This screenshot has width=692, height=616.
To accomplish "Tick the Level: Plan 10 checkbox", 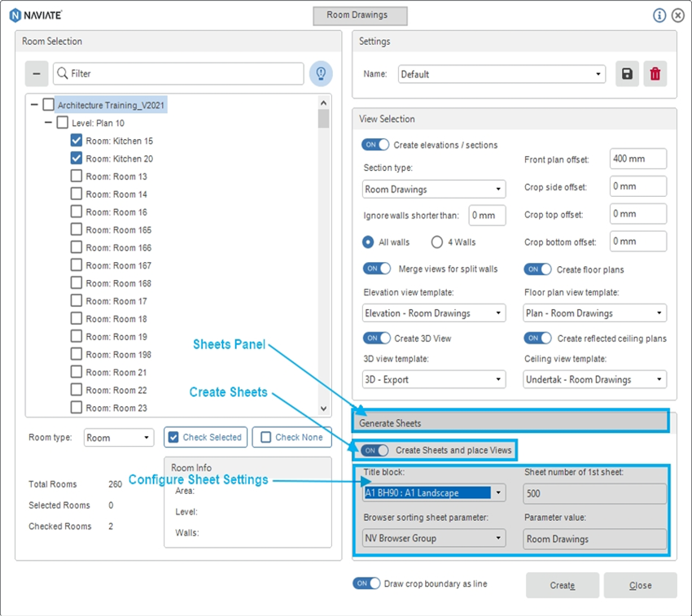I will coord(62,123).
